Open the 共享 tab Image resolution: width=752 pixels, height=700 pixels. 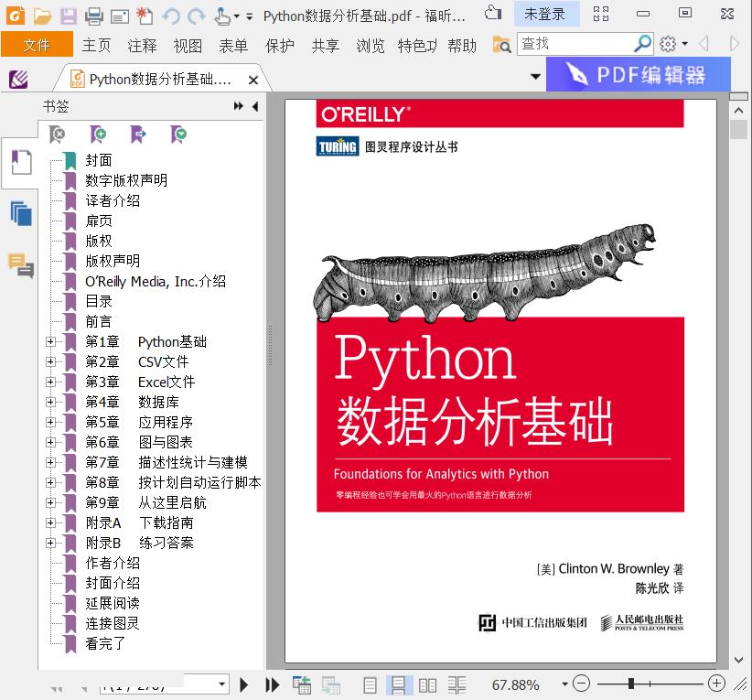(325, 46)
